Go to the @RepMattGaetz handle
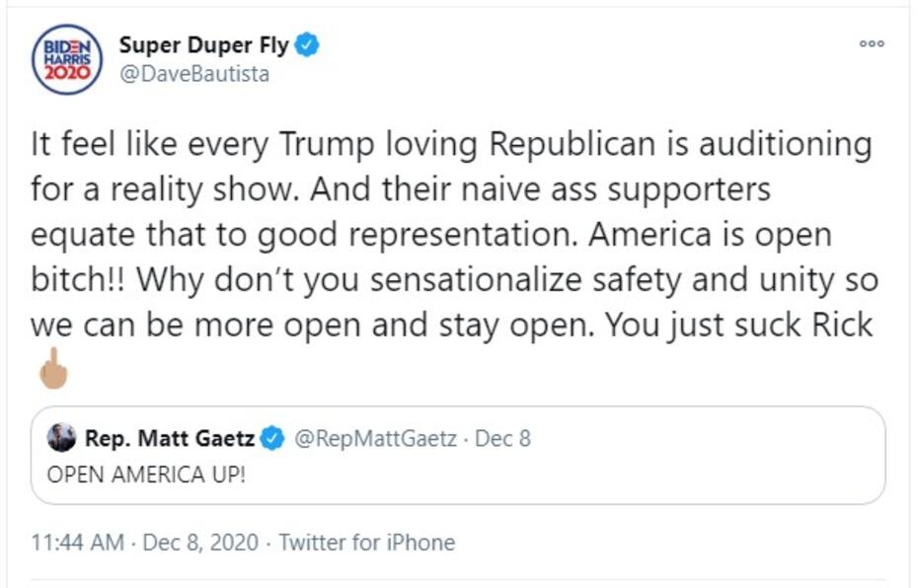 pos(375,438)
